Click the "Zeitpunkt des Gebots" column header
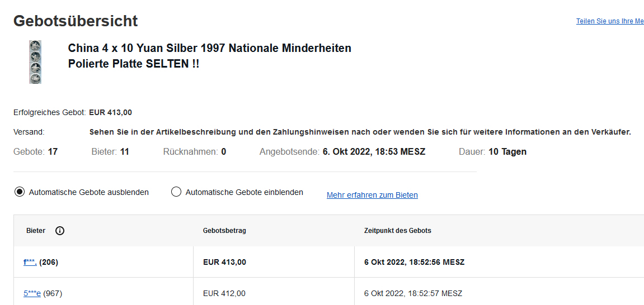Image resolution: width=644 pixels, height=305 pixels. coord(397,231)
